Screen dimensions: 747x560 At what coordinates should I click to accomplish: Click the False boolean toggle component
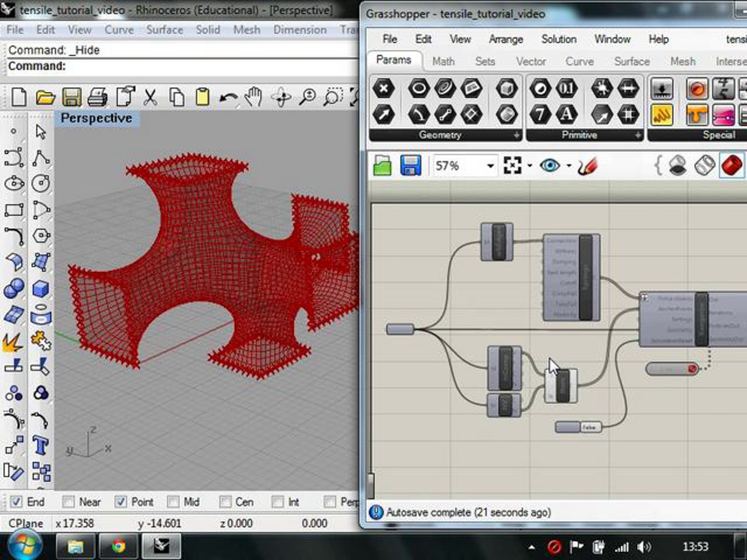(589, 427)
